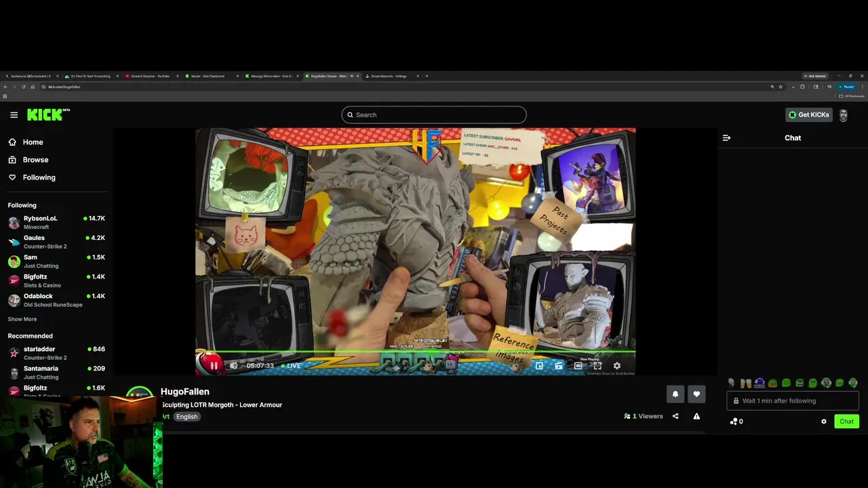Bookmark this page with star icon
868x488 pixels.
[781, 87]
